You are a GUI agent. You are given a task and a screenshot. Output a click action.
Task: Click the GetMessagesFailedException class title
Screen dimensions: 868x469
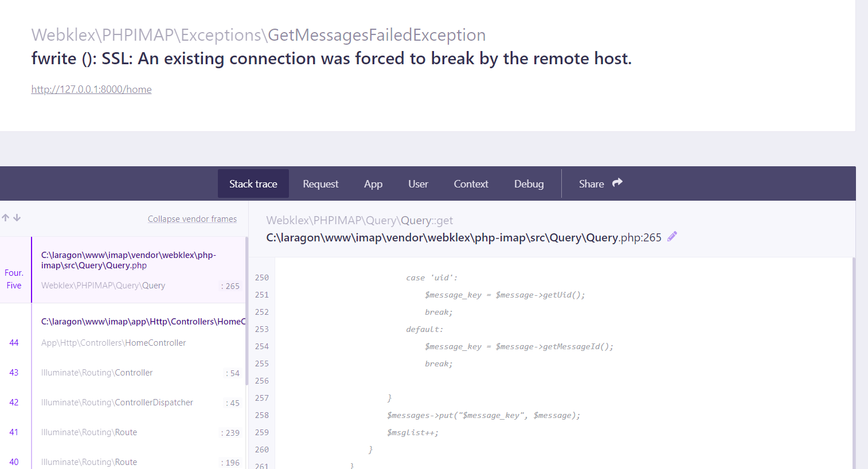point(377,35)
